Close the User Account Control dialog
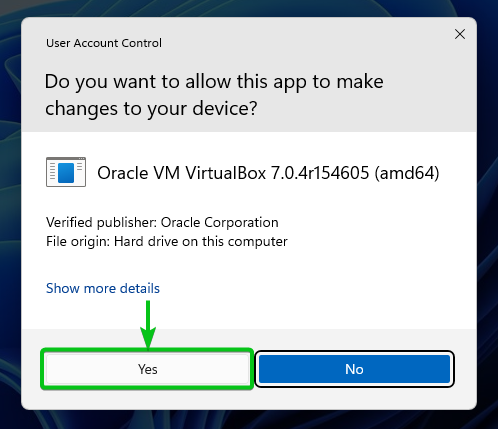The height and width of the screenshot is (429, 498). (x=460, y=34)
